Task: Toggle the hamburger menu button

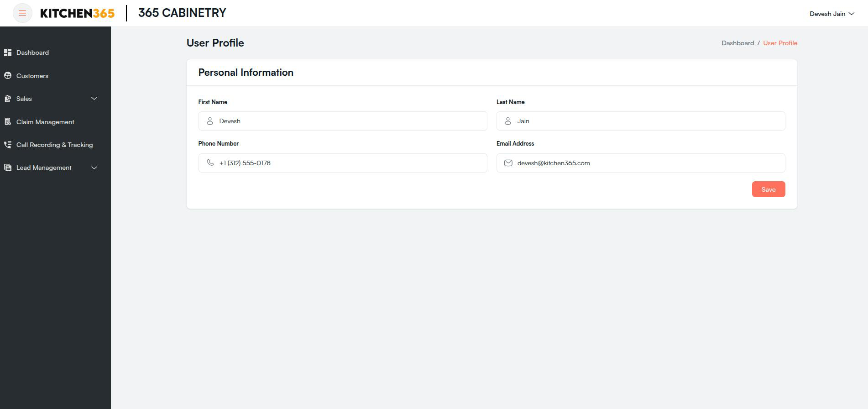Action: [x=22, y=13]
